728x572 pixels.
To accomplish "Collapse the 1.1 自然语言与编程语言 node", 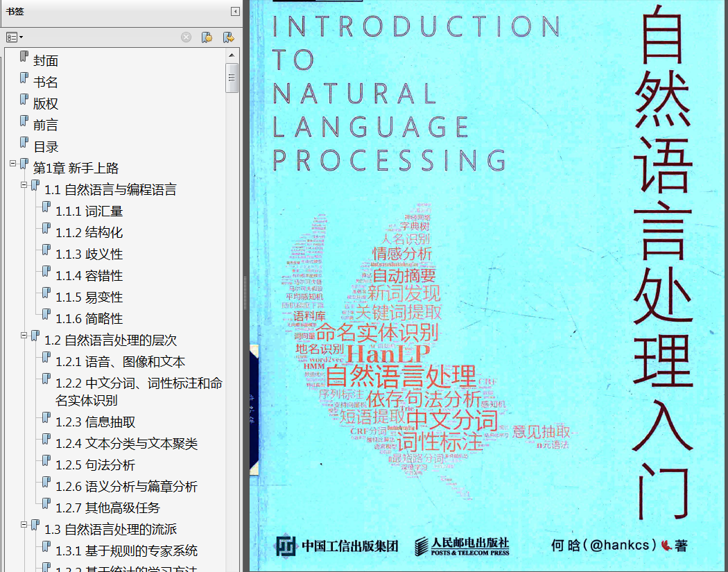I will [24, 185].
